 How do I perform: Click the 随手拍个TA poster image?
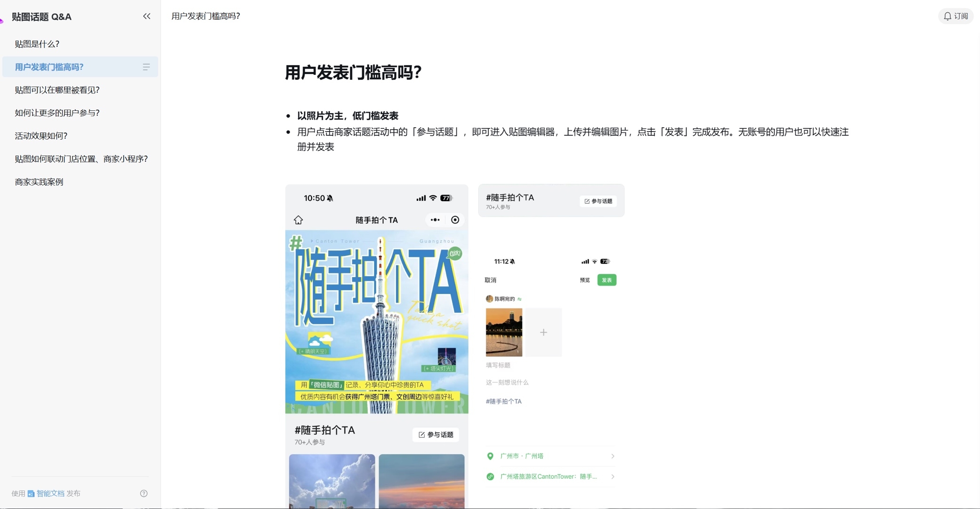377,322
